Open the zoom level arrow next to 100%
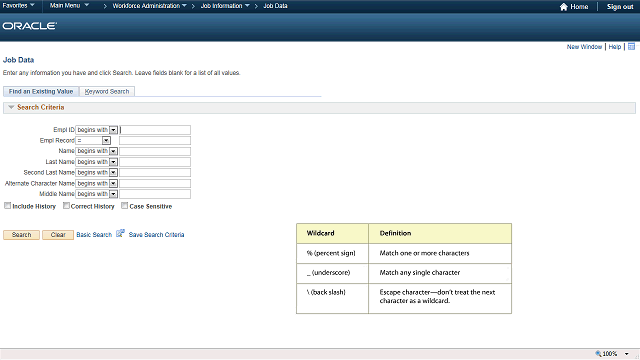 click(627, 354)
